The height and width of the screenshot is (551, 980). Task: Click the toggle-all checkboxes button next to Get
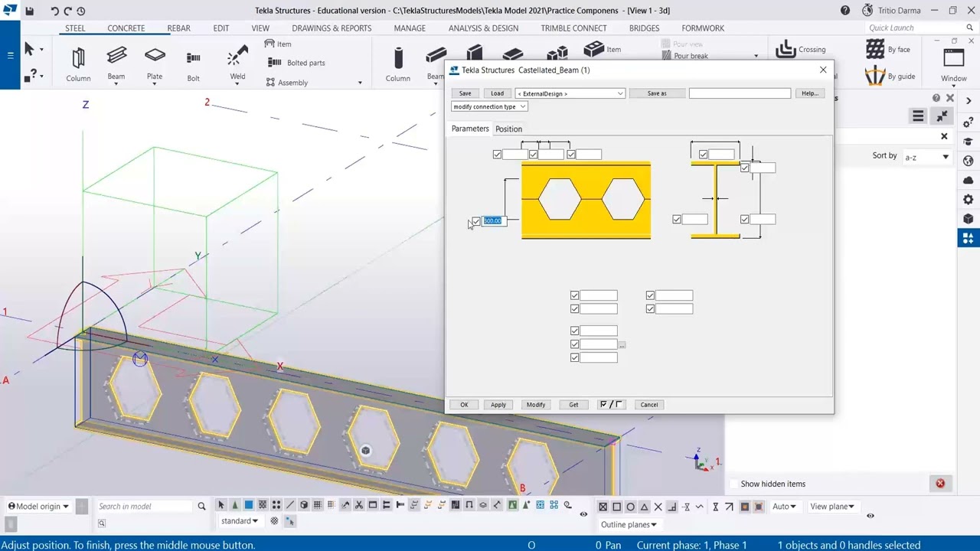tap(611, 405)
